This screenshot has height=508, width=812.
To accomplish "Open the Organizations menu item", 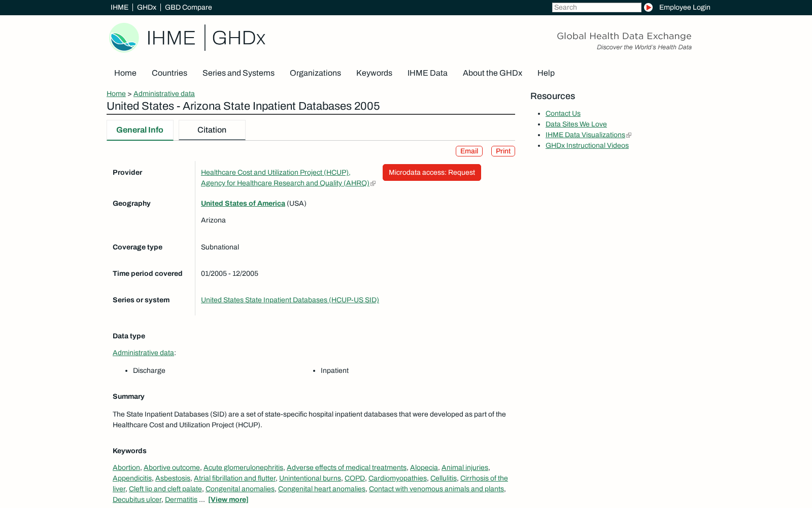I will click(x=315, y=73).
